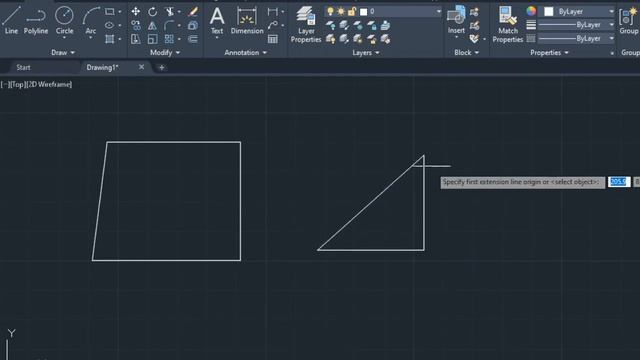Open the Rectangle tool flyout arrow
640x360 pixels.
[120, 12]
